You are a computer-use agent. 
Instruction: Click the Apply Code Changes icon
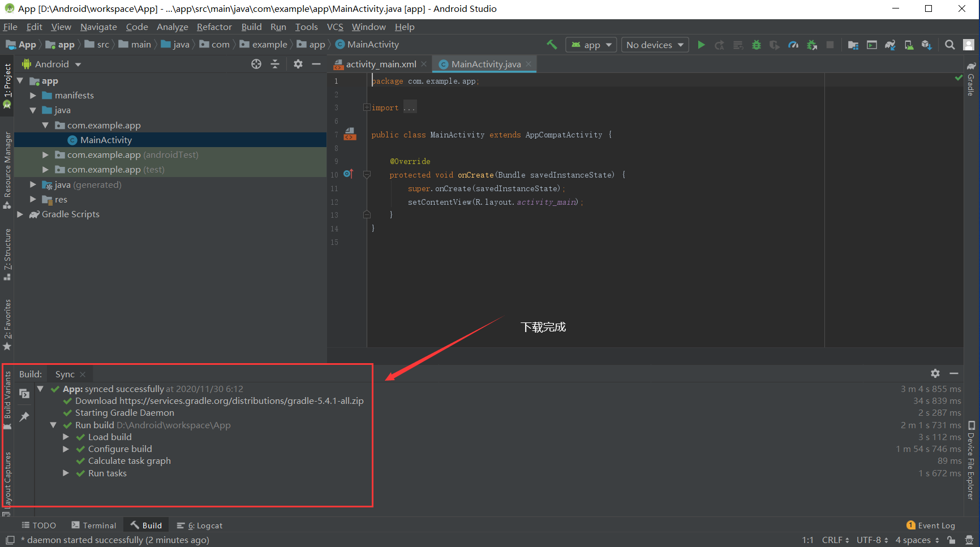(x=738, y=45)
